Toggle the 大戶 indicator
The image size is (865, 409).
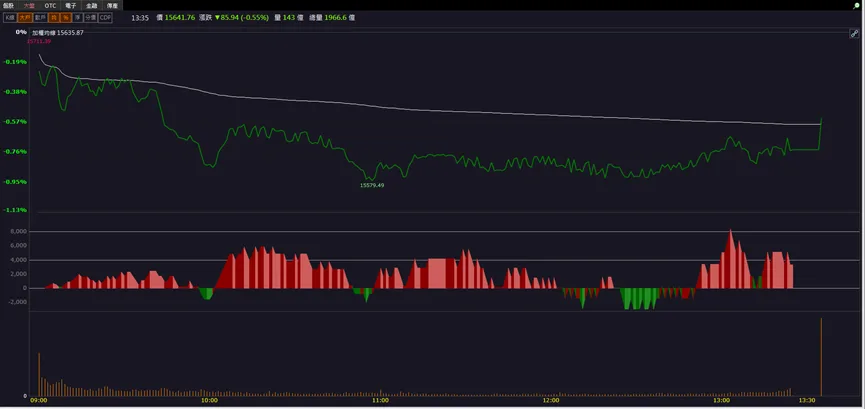(x=24, y=18)
